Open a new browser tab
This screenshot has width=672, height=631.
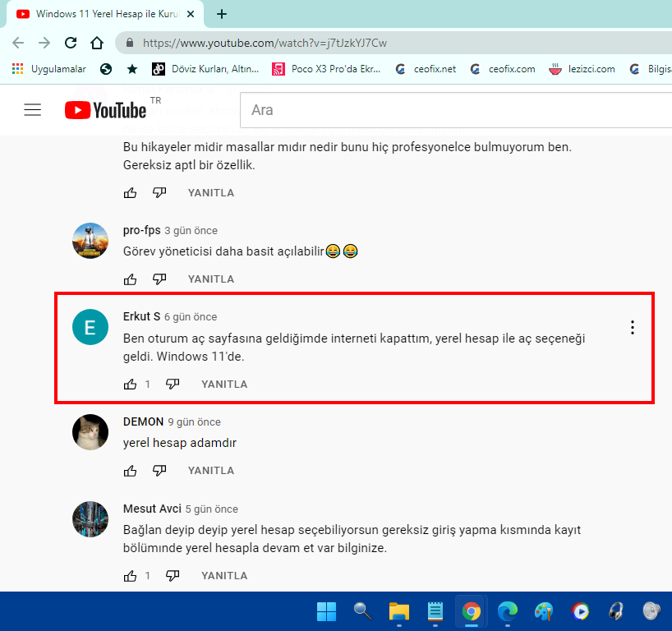222,14
